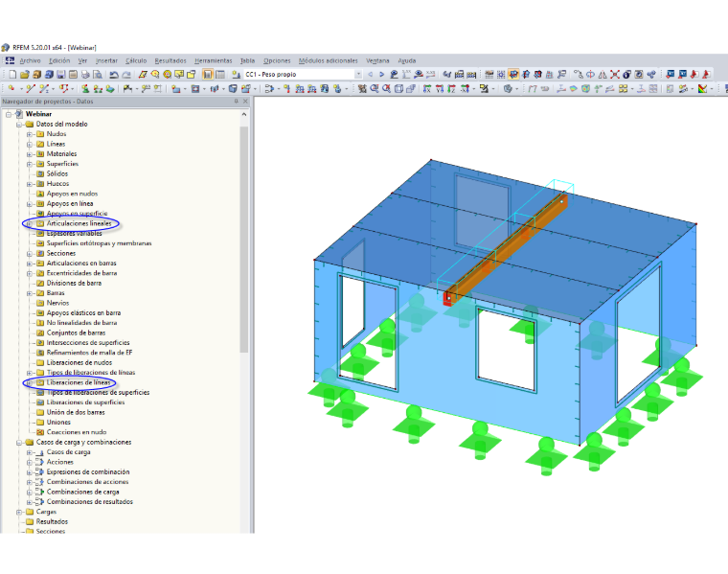
Task: Expand the Articulaciones lineales tree node
Action: click(x=30, y=224)
